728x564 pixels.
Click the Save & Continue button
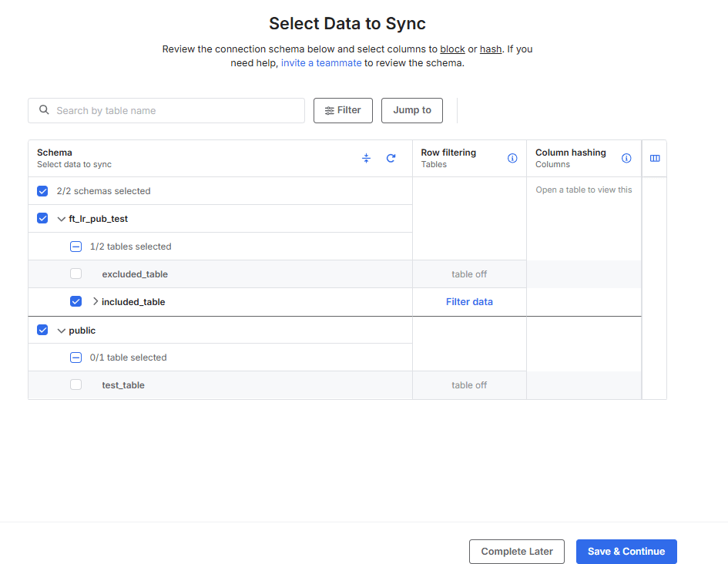tap(626, 552)
